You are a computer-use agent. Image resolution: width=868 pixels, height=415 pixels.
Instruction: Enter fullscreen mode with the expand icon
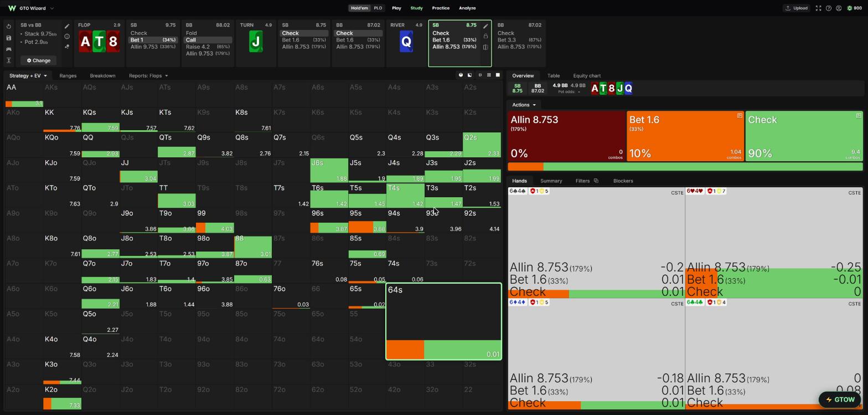(818, 8)
